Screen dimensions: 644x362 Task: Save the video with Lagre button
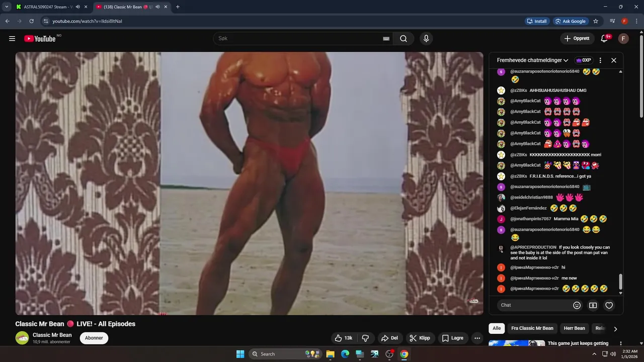tap(453, 338)
